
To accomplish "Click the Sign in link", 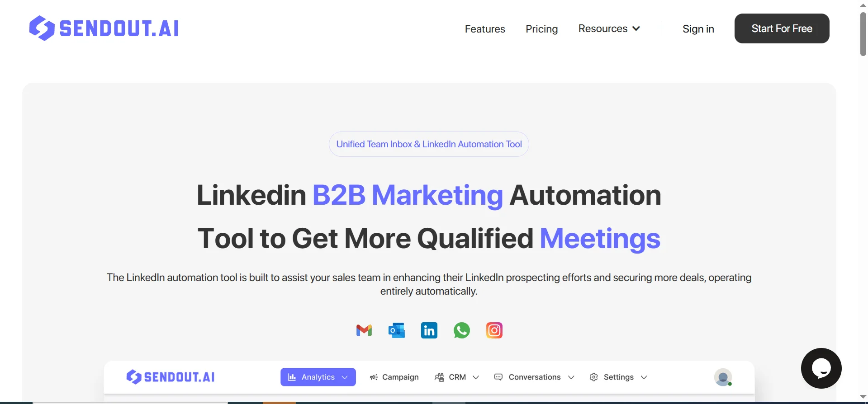I will tap(698, 29).
